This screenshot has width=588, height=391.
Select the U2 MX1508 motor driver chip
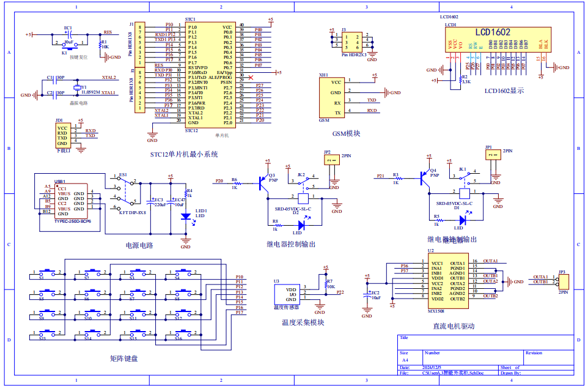(x=448, y=281)
